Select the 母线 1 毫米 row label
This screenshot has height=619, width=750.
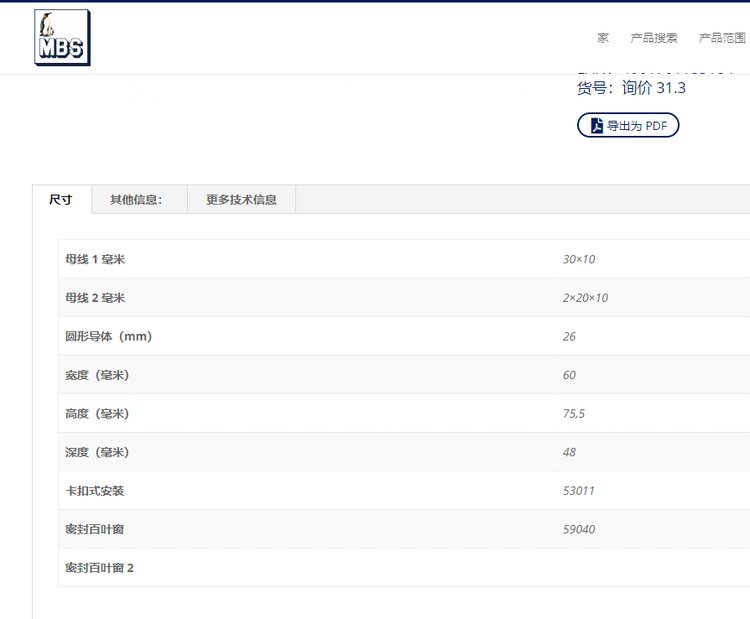pyautogui.click(x=95, y=260)
